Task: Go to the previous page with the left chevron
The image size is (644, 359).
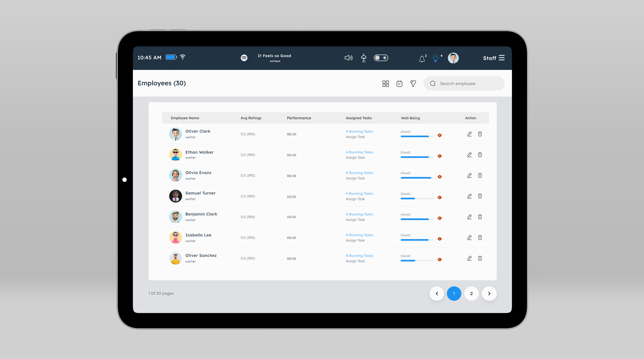Action: [x=437, y=294]
